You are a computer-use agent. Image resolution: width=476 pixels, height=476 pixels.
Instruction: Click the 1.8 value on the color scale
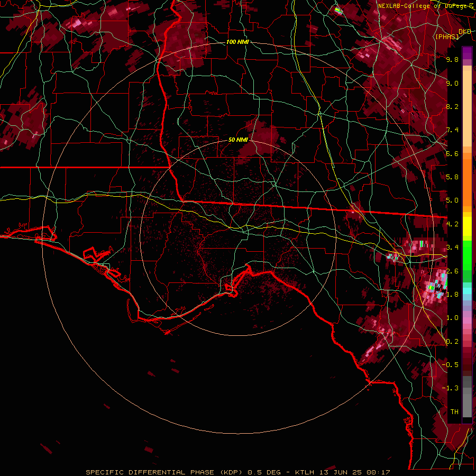[x=452, y=295]
